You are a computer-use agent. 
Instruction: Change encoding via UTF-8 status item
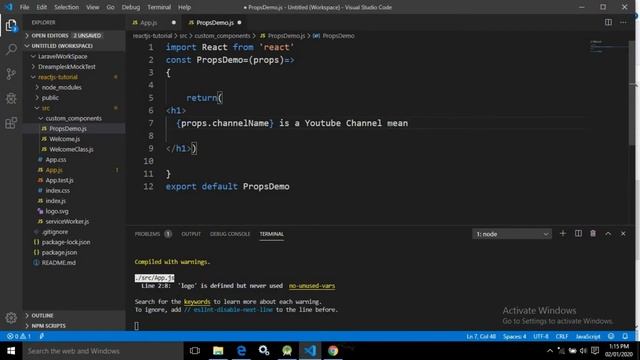pyautogui.click(x=541, y=336)
